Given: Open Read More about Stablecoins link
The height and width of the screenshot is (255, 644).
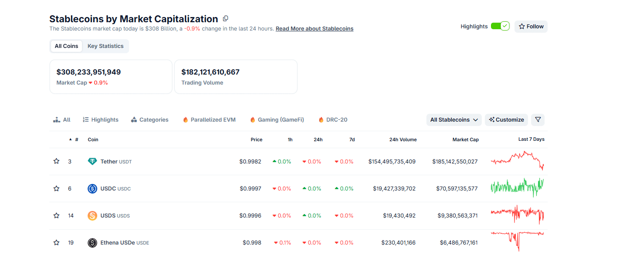Looking at the screenshot, I should click(x=314, y=29).
